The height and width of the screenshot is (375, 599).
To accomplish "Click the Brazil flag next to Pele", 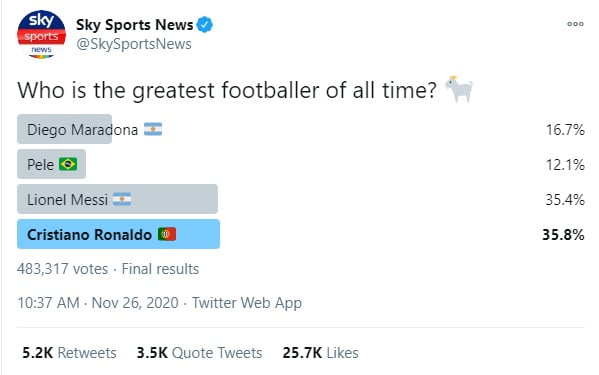I will [68, 164].
